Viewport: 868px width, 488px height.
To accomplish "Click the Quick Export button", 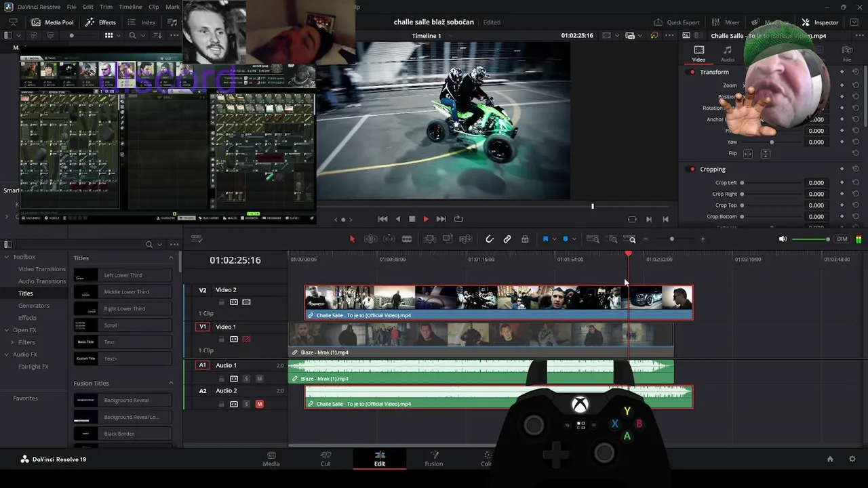I will coord(676,22).
